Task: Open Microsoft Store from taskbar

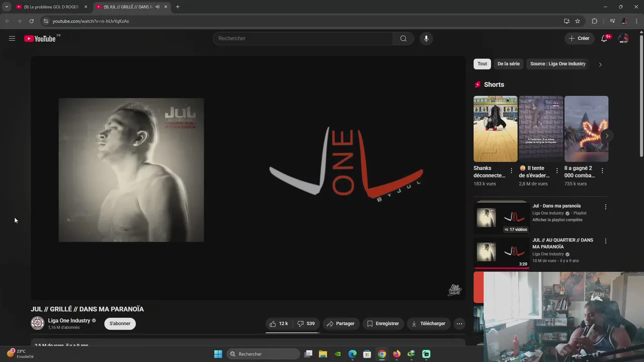Action: pos(367,354)
